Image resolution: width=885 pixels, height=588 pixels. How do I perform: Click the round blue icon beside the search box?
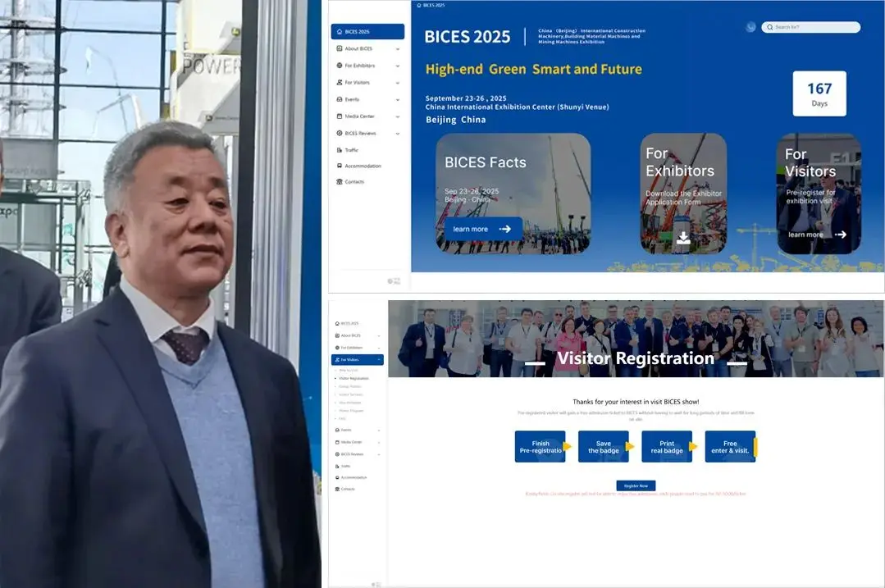pos(750,27)
